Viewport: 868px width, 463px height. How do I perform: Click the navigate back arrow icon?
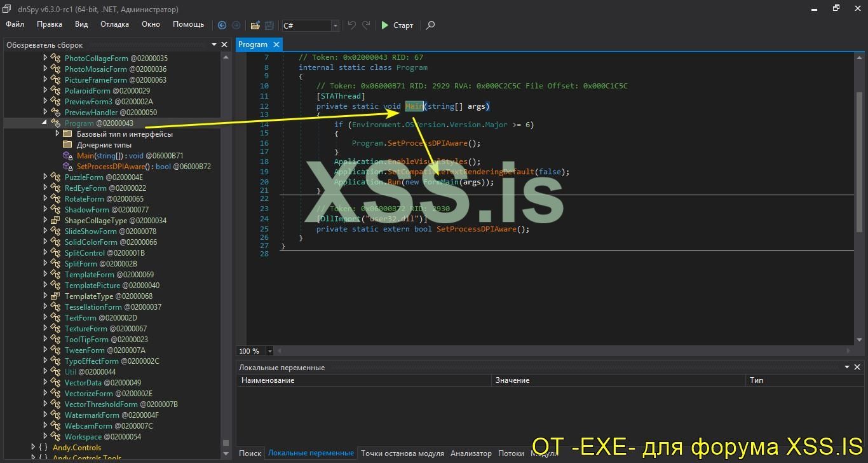click(222, 25)
